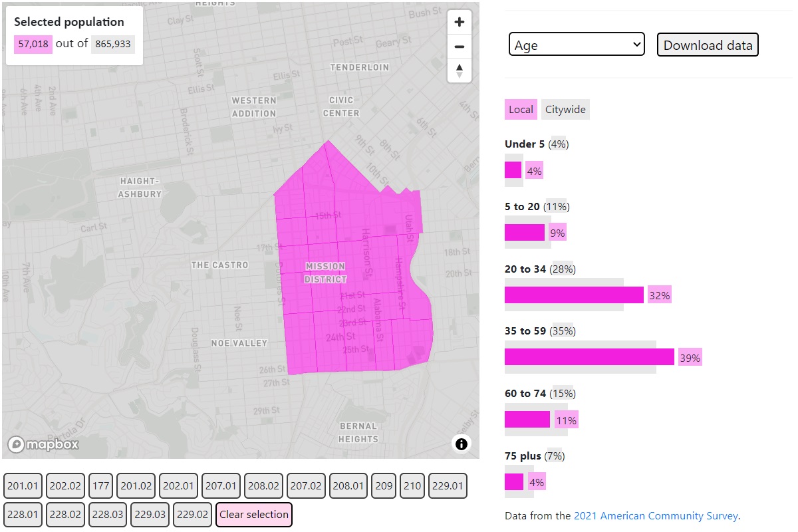Image resolution: width=798 pixels, height=532 pixels.
Task: Open the Age category dropdown
Action: tap(577, 45)
